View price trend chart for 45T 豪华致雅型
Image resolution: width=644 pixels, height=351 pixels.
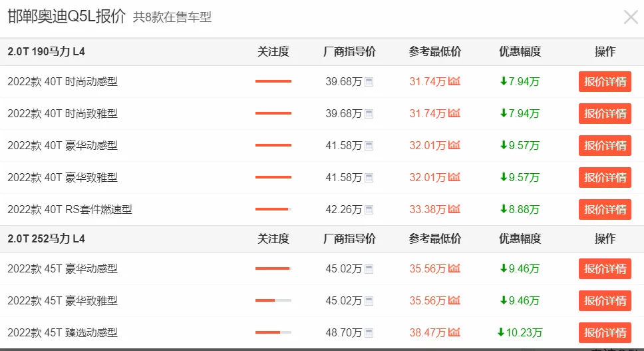tap(454, 300)
